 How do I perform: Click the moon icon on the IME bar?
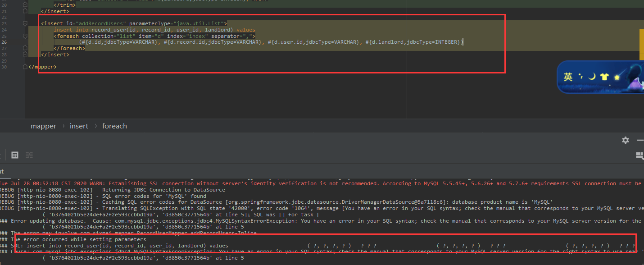tap(592, 77)
